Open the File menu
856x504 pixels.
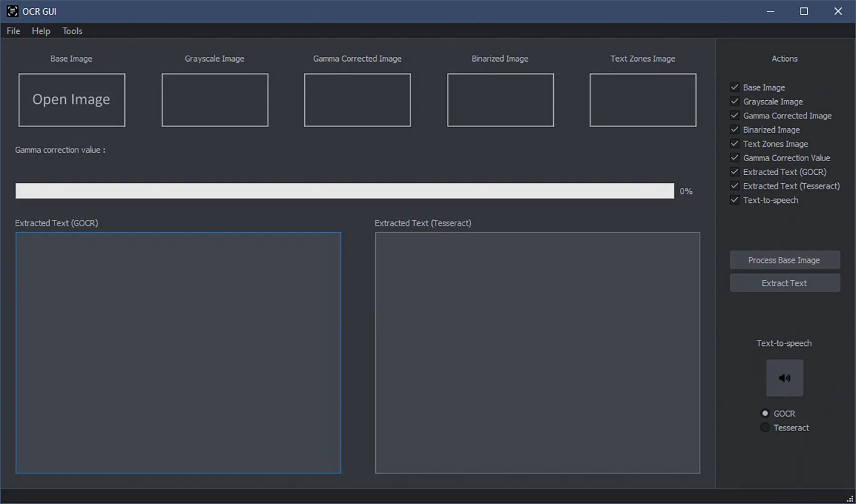click(13, 31)
